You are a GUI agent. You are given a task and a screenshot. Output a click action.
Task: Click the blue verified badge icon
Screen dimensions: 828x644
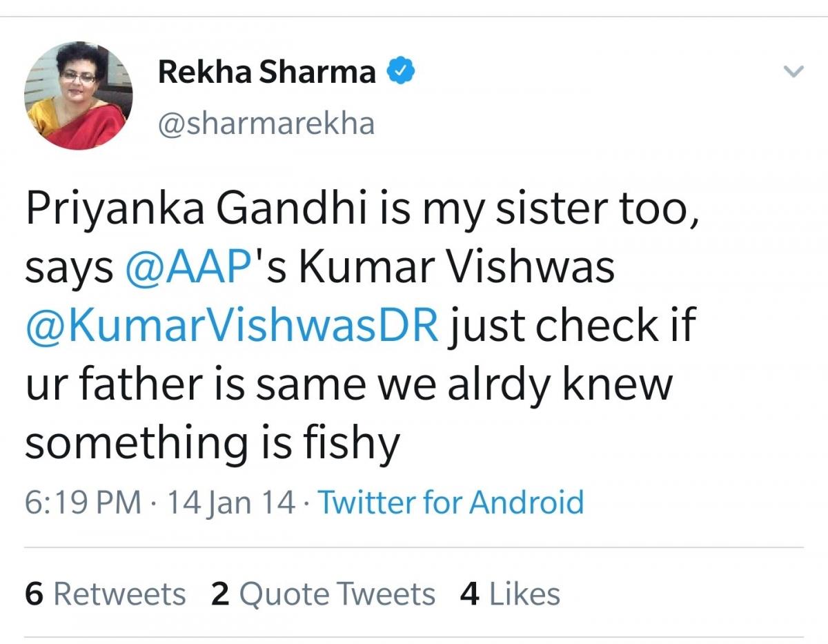click(x=400, y=72)
